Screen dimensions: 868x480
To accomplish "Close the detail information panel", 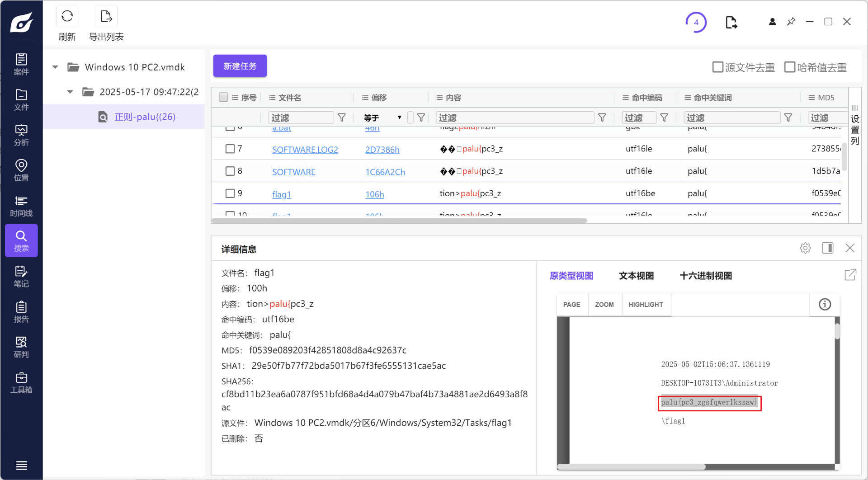I will point(850,248).
